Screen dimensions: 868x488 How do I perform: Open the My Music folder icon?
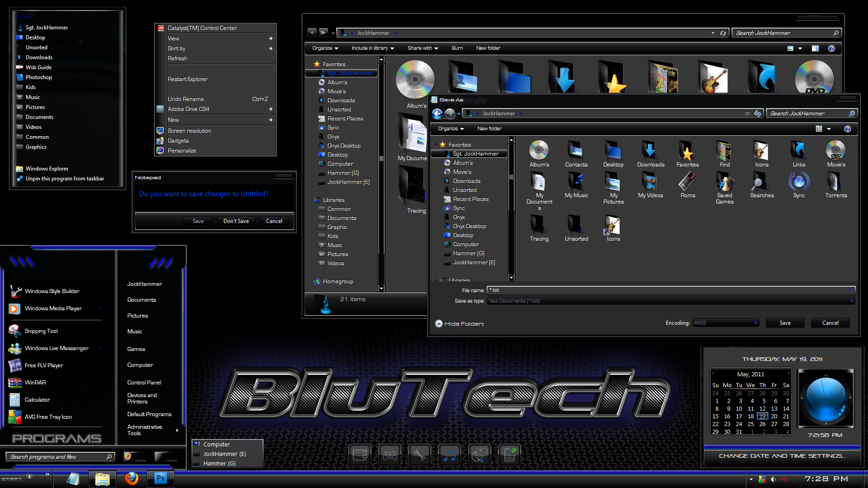(576, 185)
